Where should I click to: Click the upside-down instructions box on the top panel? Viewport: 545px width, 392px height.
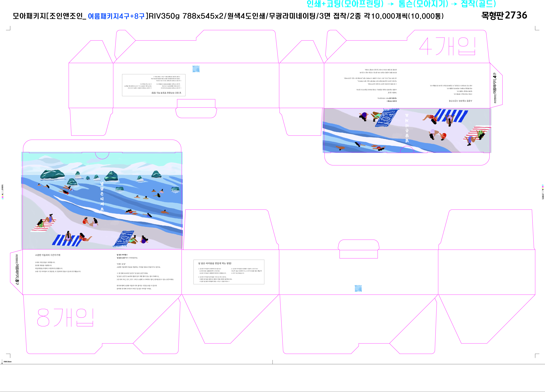tap(154, 85)
